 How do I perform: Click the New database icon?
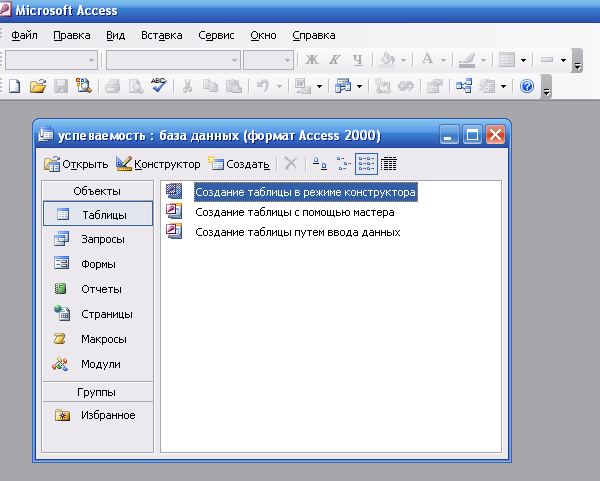pyautogui.click(x=14, y=86)
